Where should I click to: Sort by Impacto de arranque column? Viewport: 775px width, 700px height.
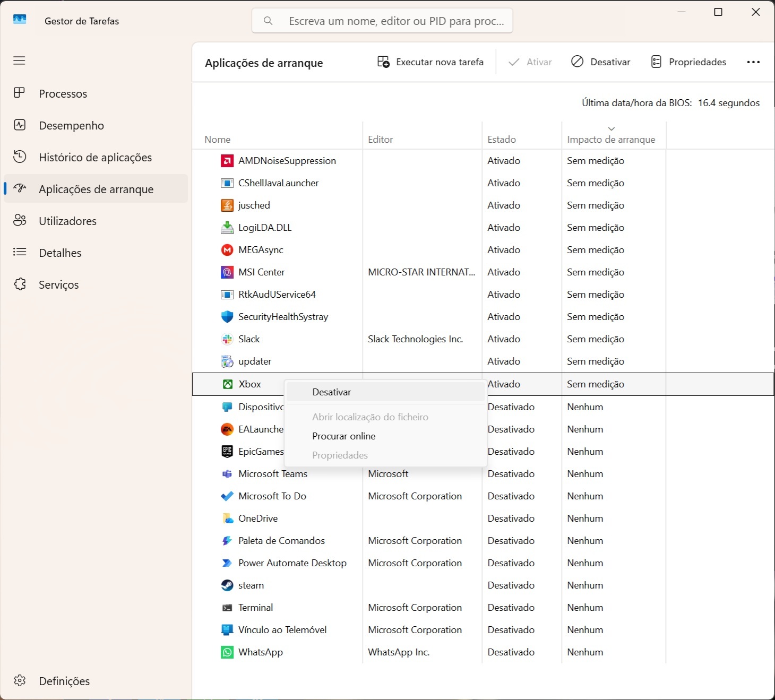610,140
